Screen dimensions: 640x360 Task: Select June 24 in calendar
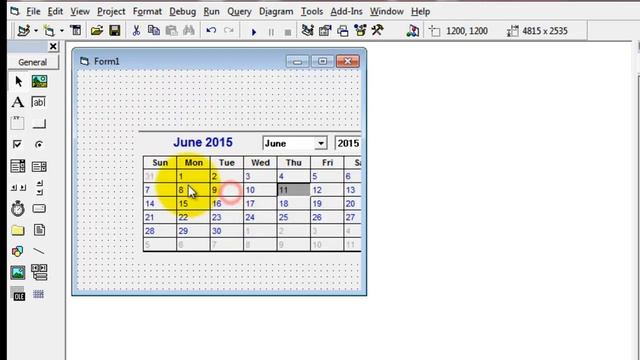(260, 217)
